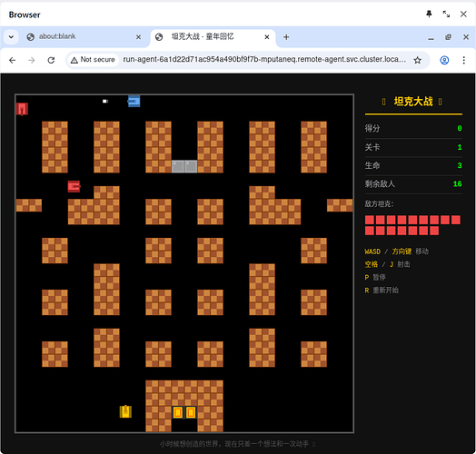Click the right golden base emblem
This screenshot has width=476, height=454.
(191, 412)
